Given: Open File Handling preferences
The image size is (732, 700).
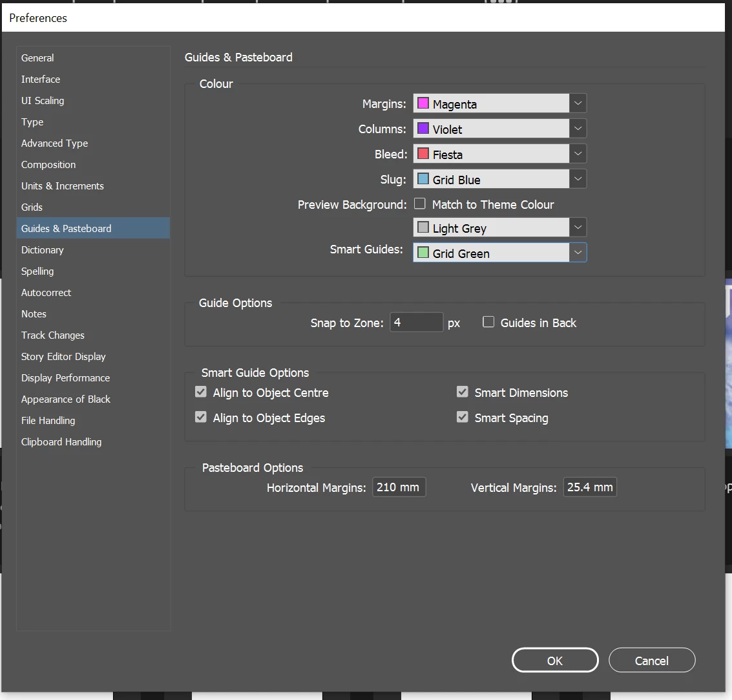Looking at the screenshot, I should pyautogui.click(x=93, y=421).
